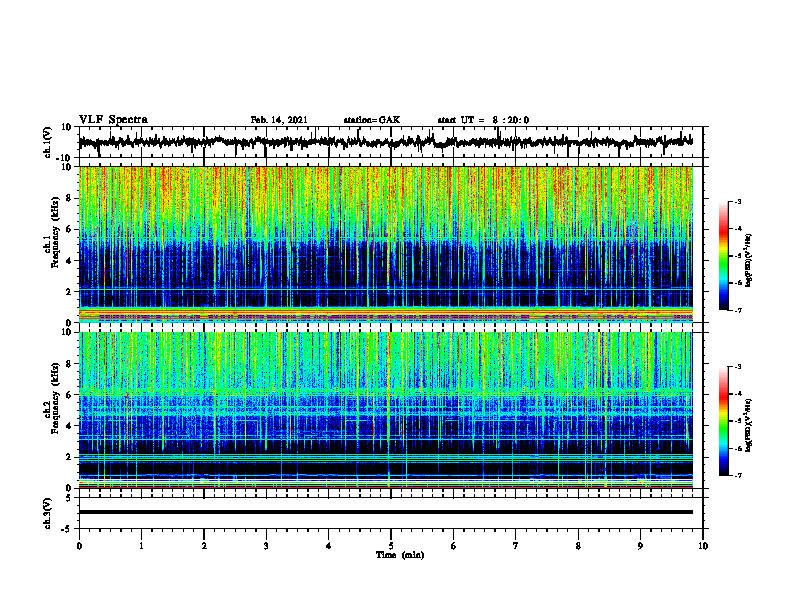Click the ch.1 voltage waveform trace
This screenshot has height=612, width=792.
click(x=386, y=142)
